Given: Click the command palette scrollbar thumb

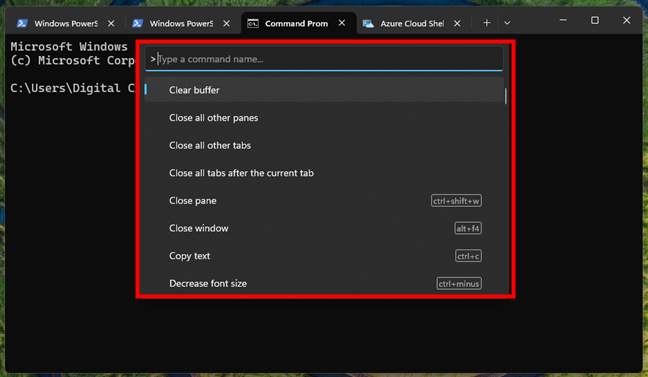Looking at the screenshot, I should click(505, 96).
